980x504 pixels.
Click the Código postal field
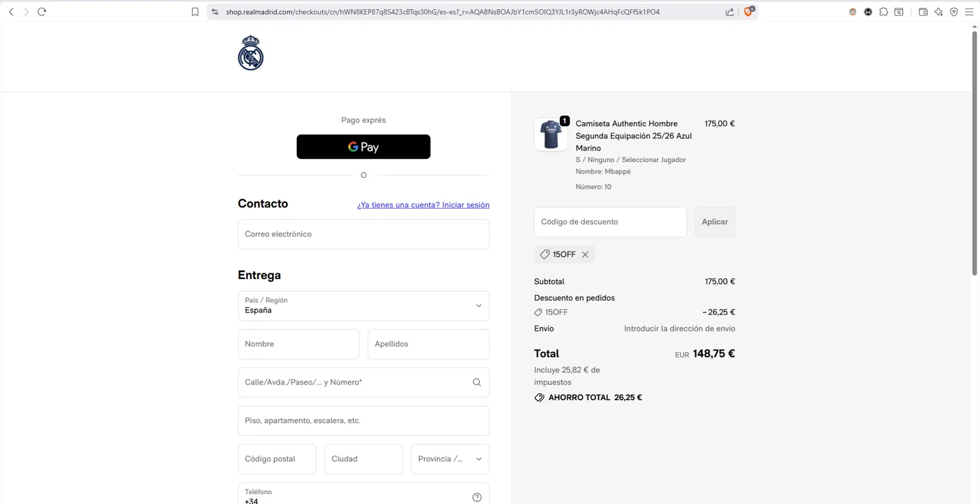coord(277,459)
